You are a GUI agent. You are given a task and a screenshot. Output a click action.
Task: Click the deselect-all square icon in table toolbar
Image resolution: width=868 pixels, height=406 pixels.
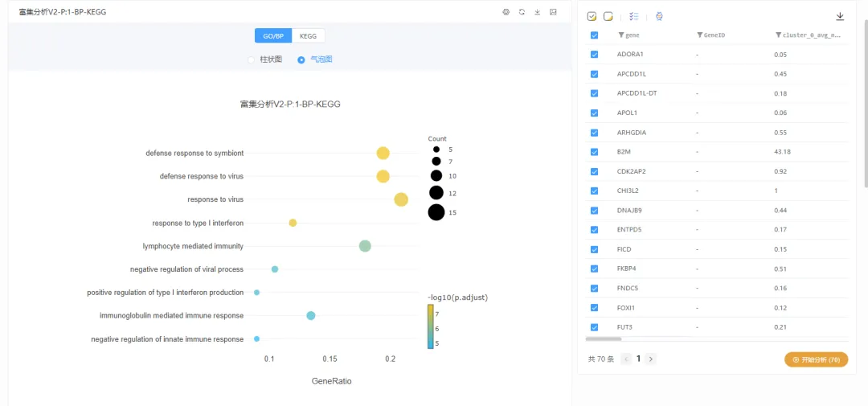pyautogui.click(x=608, y=17)
